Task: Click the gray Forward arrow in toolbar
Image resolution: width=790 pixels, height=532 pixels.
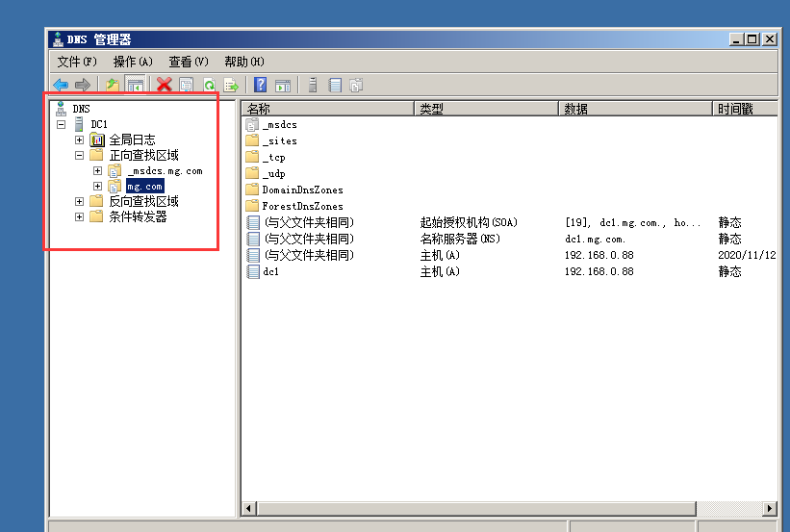Action: [83, 85]
